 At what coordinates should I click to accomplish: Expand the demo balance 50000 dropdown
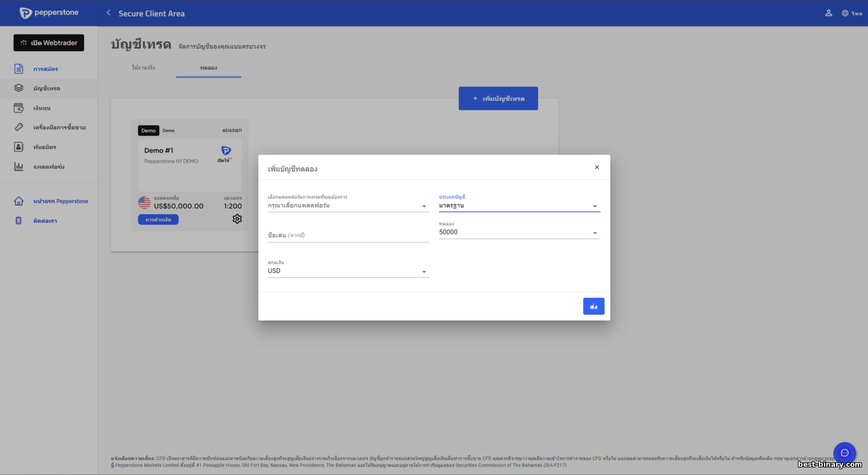point(519,232)
